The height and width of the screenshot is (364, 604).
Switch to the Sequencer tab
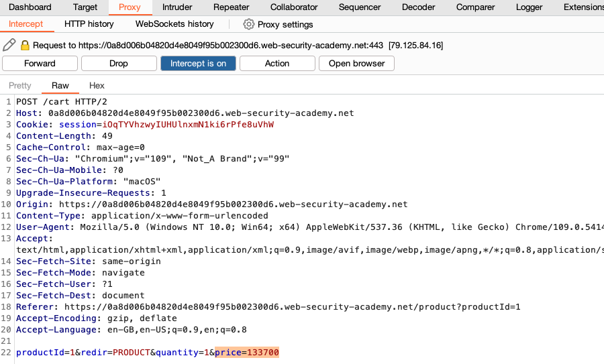[x=360, y=7]
